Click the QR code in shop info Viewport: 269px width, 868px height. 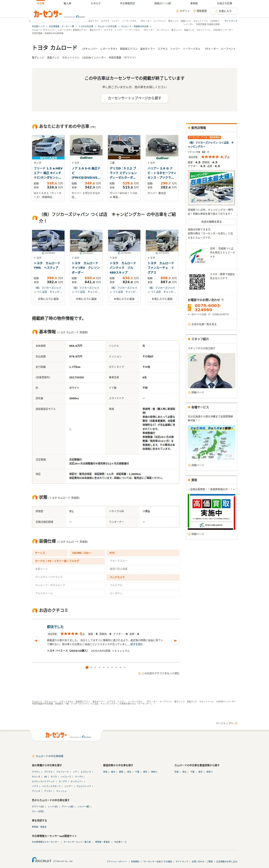coord(197,282)
